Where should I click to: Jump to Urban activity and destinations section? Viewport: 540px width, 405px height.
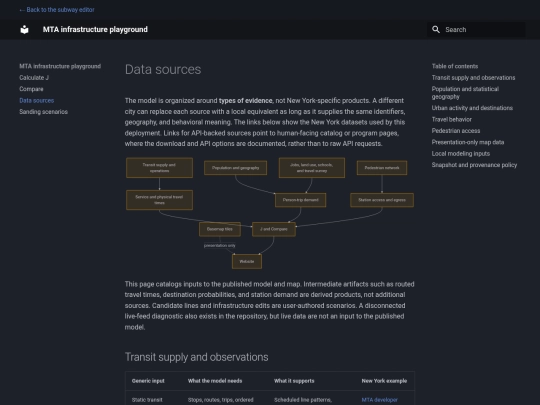(x=472, y=108)
